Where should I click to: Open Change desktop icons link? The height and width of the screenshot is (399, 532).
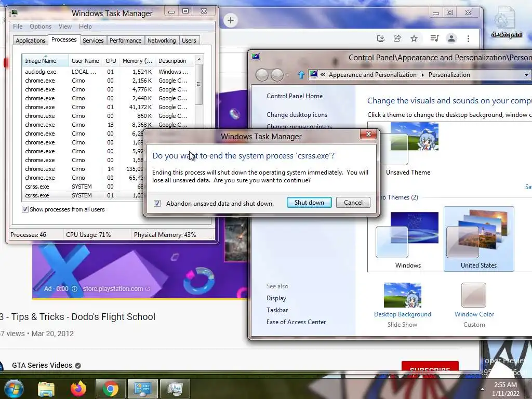pos(297,115)
